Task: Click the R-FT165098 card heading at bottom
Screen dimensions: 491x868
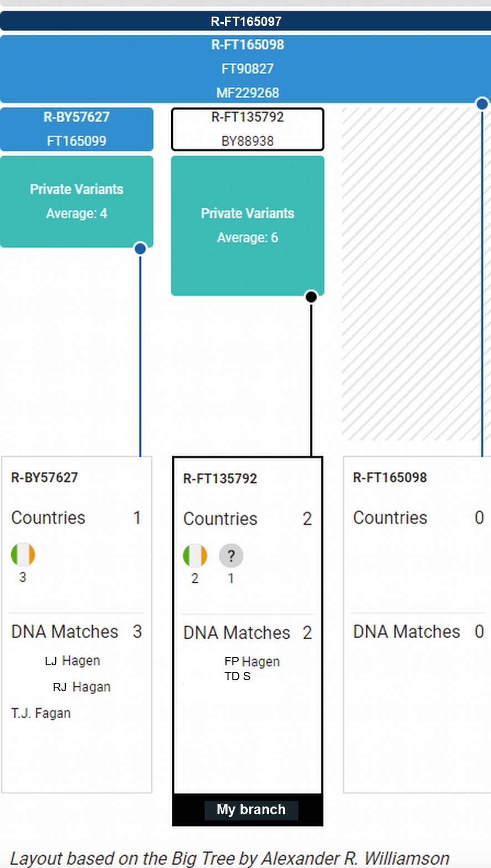Action: coord(390,478)
